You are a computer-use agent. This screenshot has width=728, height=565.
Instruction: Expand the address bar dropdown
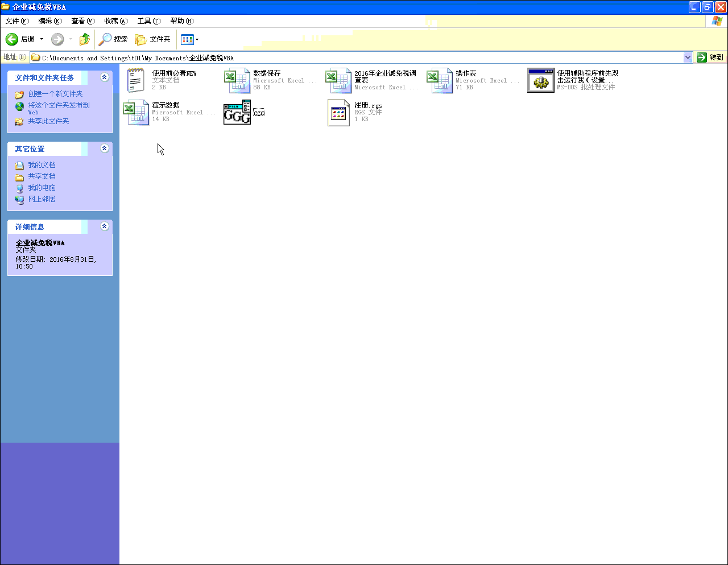(688, 57)
